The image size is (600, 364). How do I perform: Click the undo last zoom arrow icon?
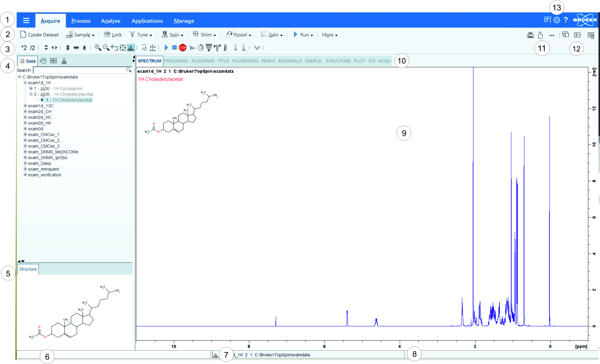[115, 48]
